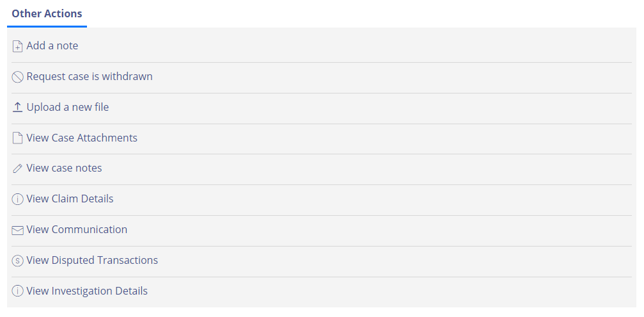The width and height of the screenshot is (644, 317).
Task: Open View Disputed Transactions text
Action: [x=92, y=260]
